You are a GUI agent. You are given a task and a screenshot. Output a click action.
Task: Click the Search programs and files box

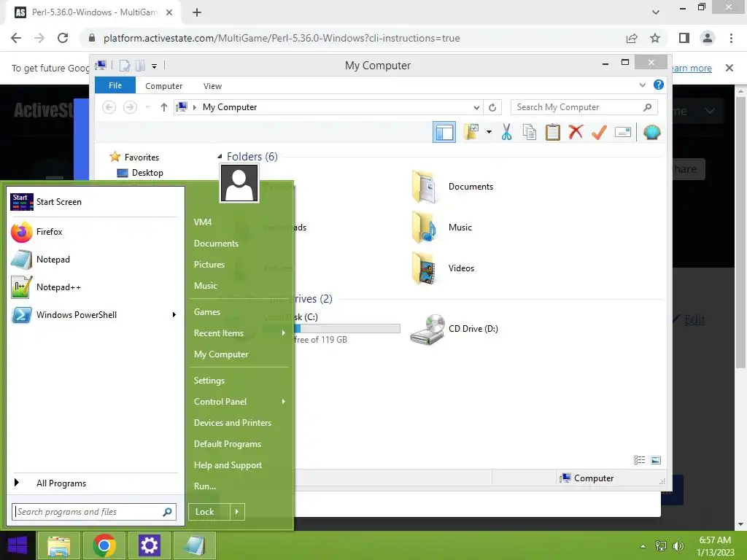tap(94, 512)
